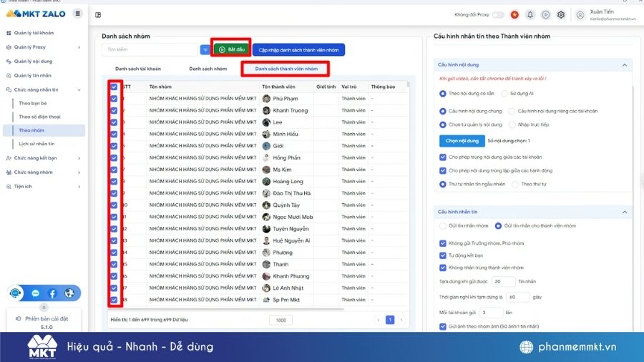Click the support headset icon in bottom bar
Image resolution: width=644 pixels, height=362 pixels.
(16, 293)
